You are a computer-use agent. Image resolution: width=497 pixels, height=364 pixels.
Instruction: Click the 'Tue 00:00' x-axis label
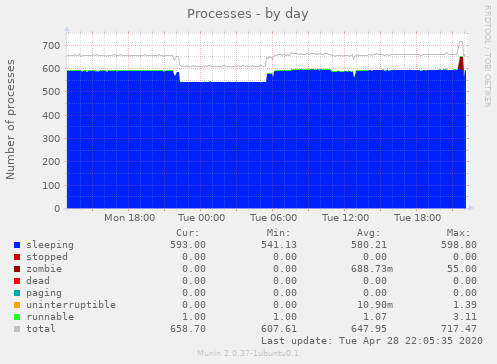[x=201, y=218]
